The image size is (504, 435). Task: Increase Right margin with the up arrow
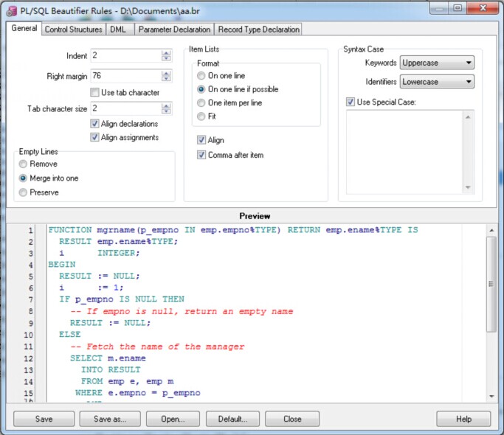(x=166, y=74)
